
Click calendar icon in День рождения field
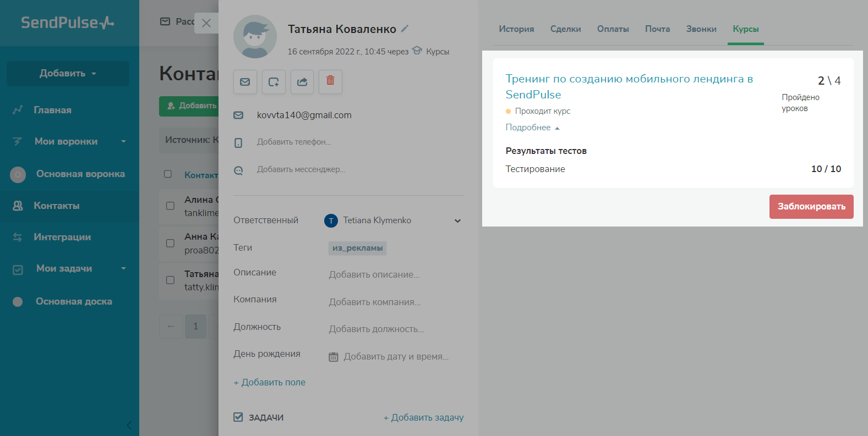[334, 357]
